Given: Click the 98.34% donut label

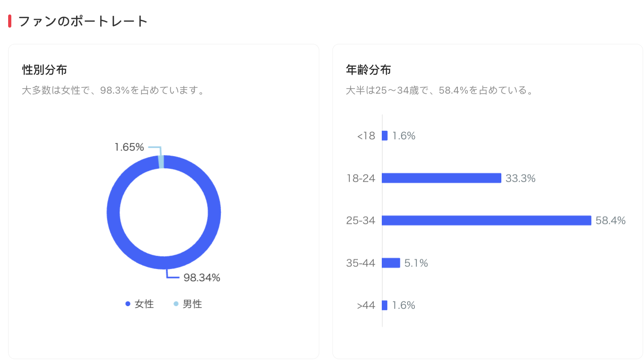Looking at the screenshot, I should [x=202, y=278].
